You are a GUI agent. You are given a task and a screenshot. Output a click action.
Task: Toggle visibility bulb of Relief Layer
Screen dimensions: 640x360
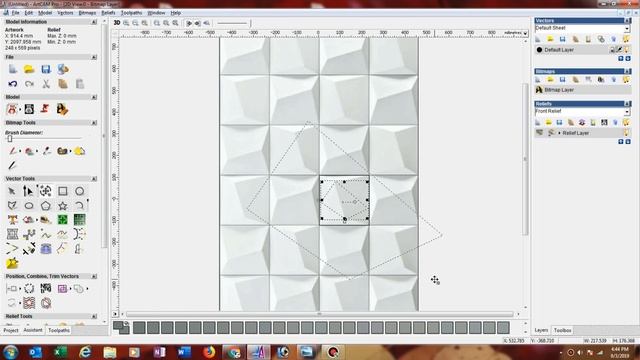[627, 133]
